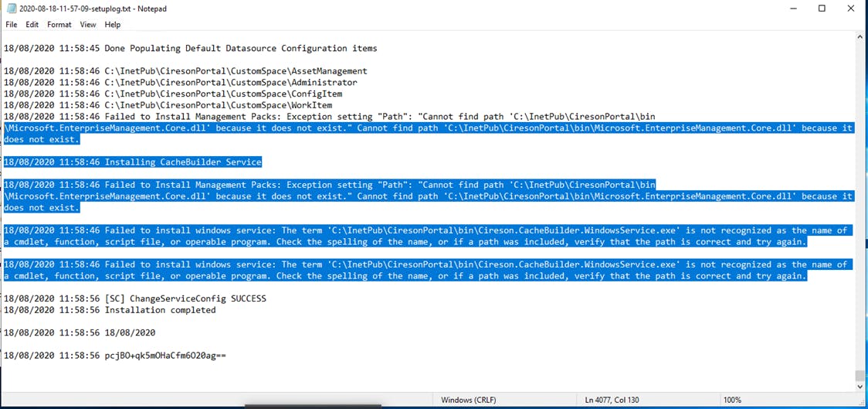Image resolution: width=868 pixels, height=409 pixels.
Task: Click the 100% zoom status entry
Action: (x=732, y=400)
